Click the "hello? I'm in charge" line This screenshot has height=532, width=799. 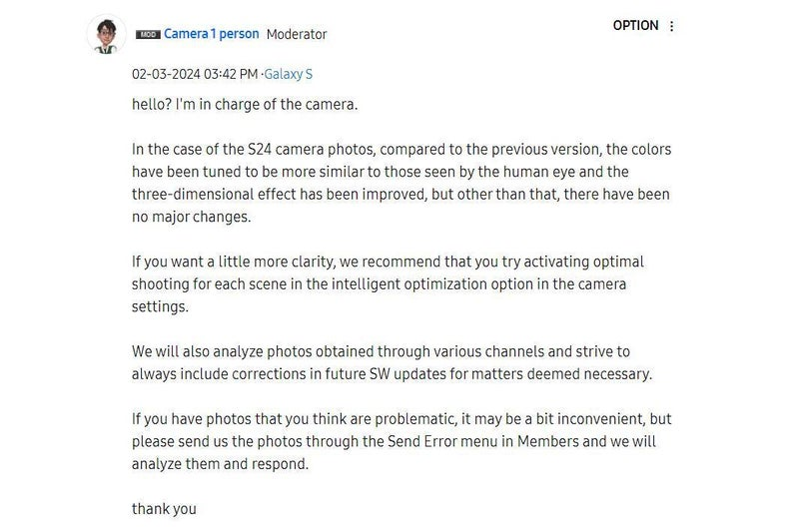tap(245, 104)
